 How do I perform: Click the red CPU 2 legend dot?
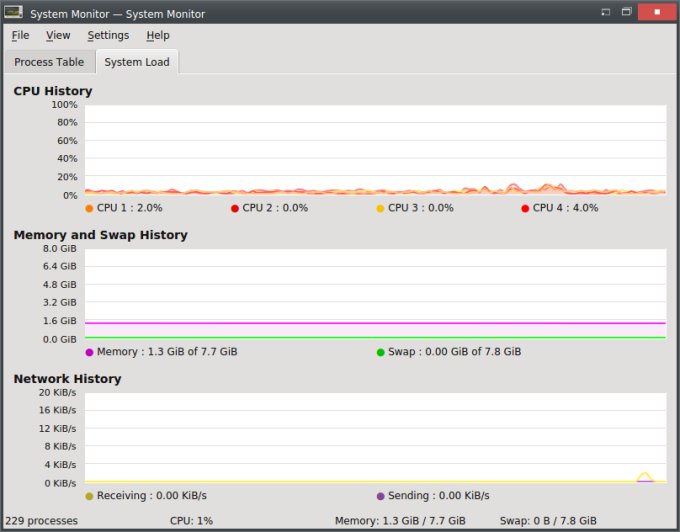pos(235,208)
